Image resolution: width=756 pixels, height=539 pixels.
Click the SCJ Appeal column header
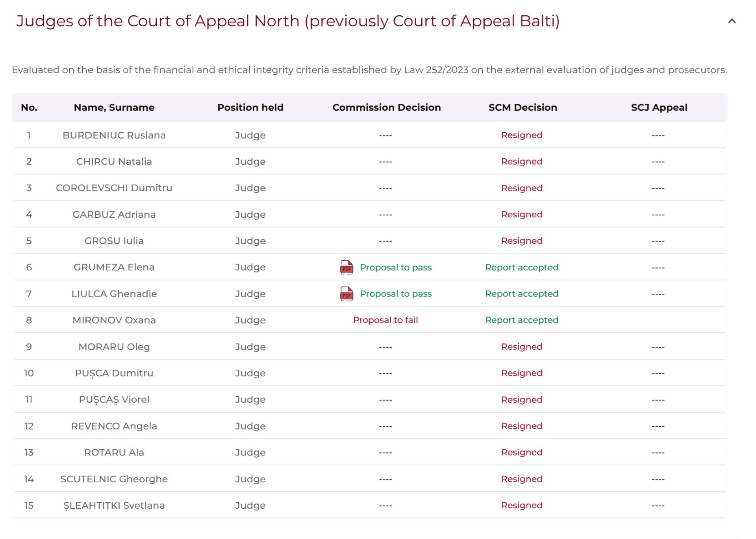pyautogui.click(x=659, y=107)
